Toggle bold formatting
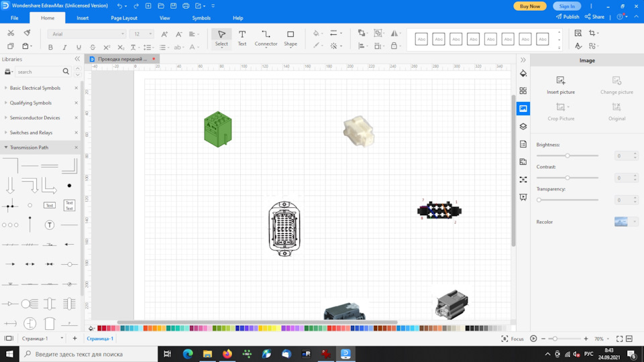 (x=50, y=47)
